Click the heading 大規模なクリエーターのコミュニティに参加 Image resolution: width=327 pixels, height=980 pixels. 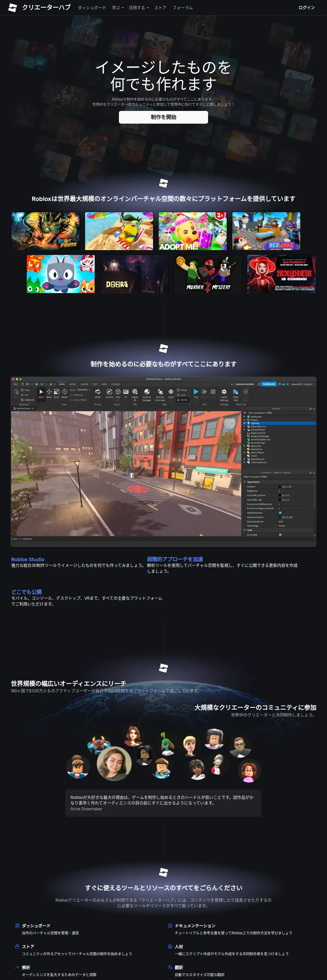pyautogui.click(x=255, y=707)
